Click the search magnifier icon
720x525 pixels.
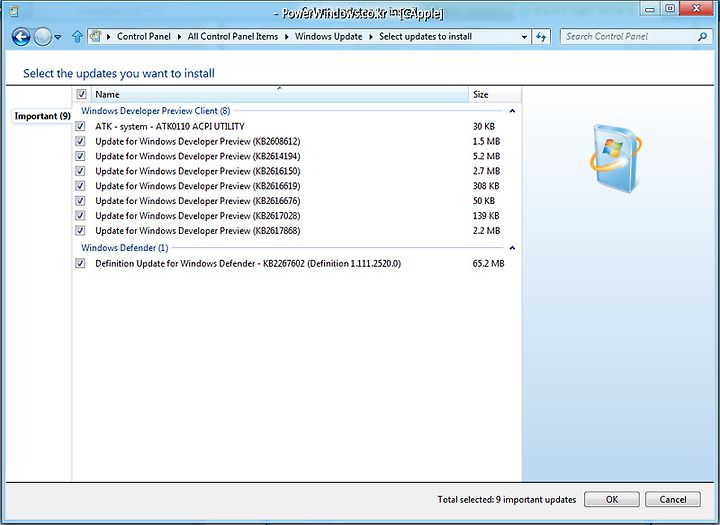click(702, 36)
